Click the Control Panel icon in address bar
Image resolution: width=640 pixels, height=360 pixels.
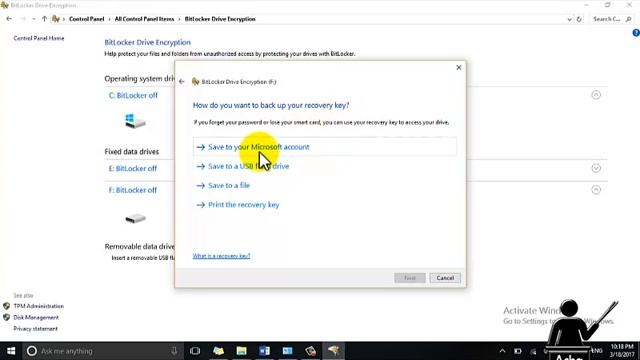(56, 19)
